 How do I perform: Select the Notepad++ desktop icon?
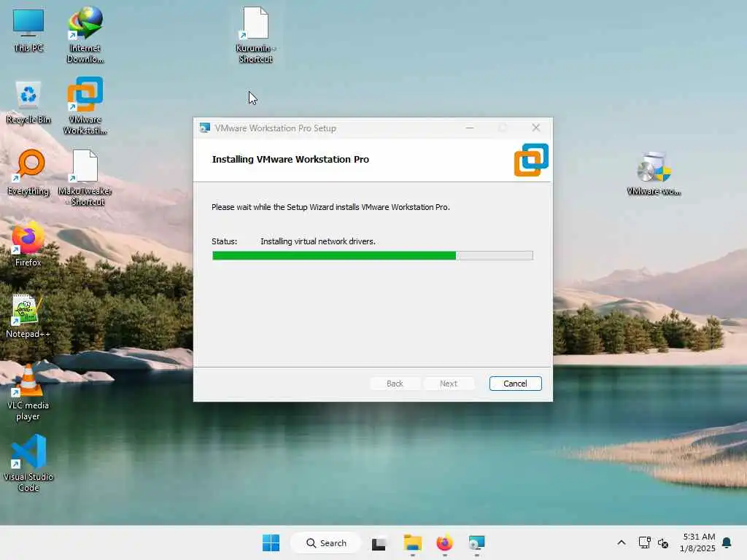coord(28,316)
